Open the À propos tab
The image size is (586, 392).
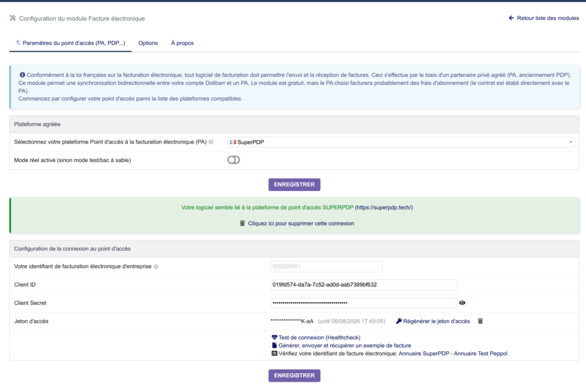click(183, 43)
